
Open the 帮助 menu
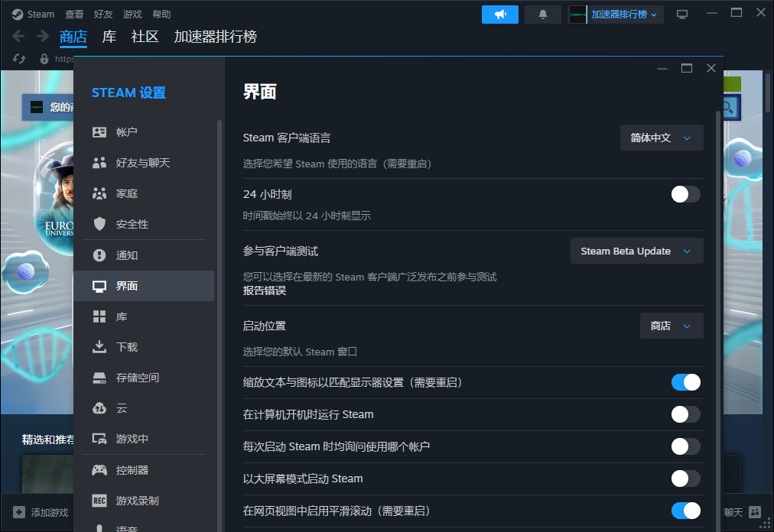point(161,15)
